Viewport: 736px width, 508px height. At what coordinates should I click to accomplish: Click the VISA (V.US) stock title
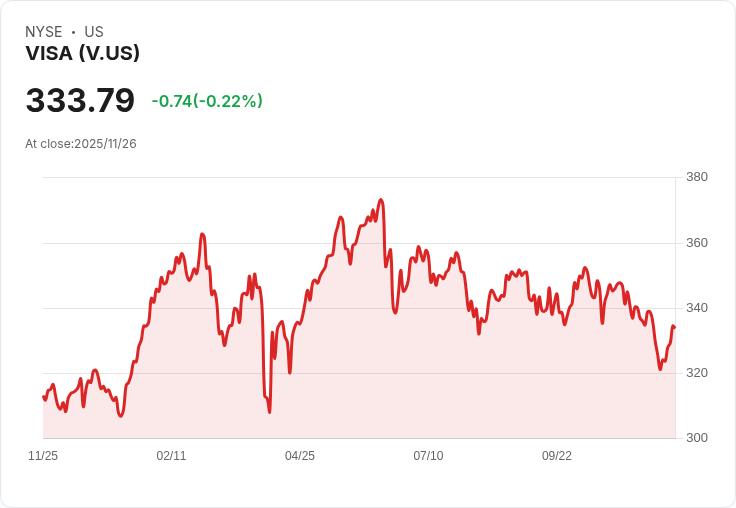pos(83,53)
